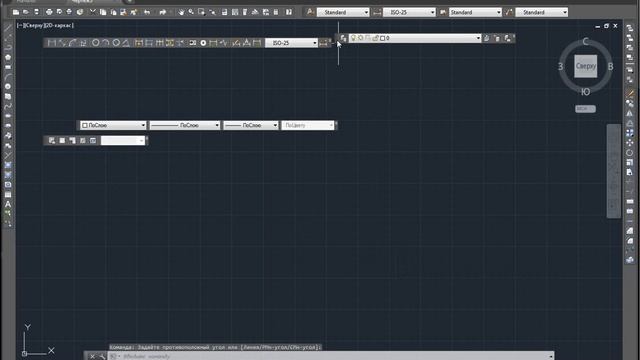Open the Сверху view controls menu

point(33,25)
